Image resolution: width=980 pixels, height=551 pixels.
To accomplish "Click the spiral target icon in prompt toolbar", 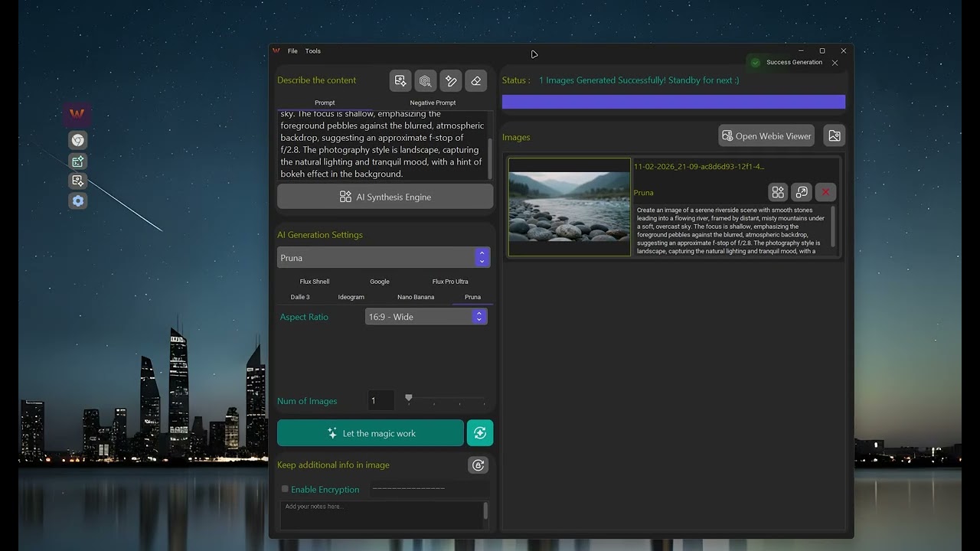I will pos(425,80).
